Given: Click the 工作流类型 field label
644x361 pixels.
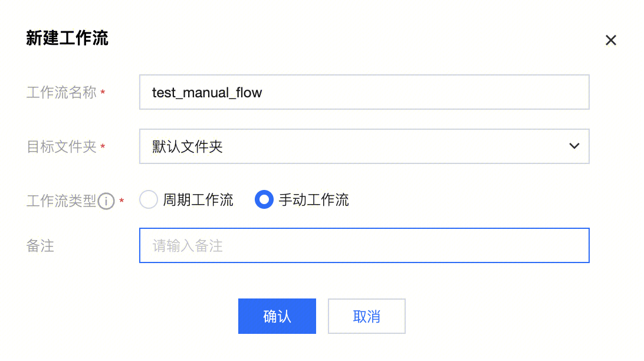Looking at the screenshot, I should pyautogui.click(x=61, y=201).
